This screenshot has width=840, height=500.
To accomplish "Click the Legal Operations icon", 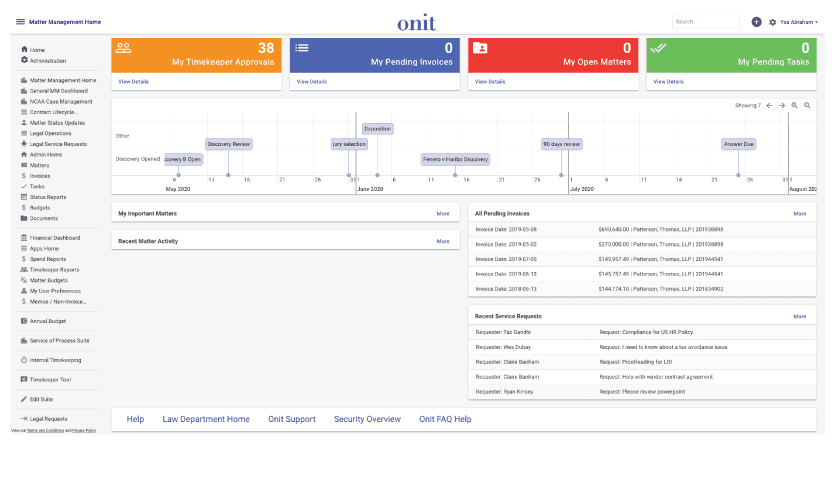I will pyautogui.click(x=24, y=133).
